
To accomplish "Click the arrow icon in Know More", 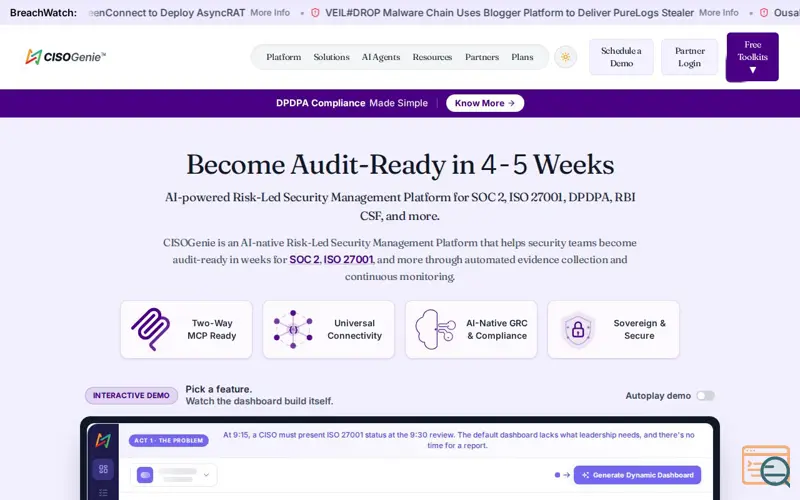I will coord(511,103).
